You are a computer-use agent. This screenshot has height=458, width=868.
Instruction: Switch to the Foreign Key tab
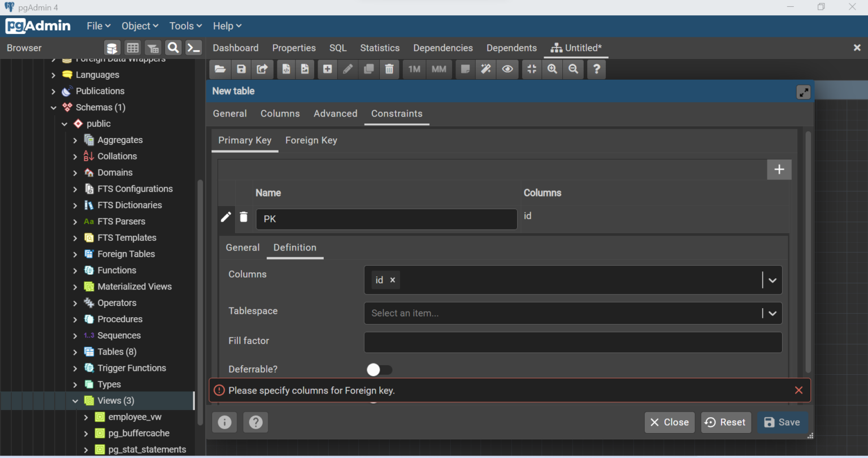tap(311, 140)
